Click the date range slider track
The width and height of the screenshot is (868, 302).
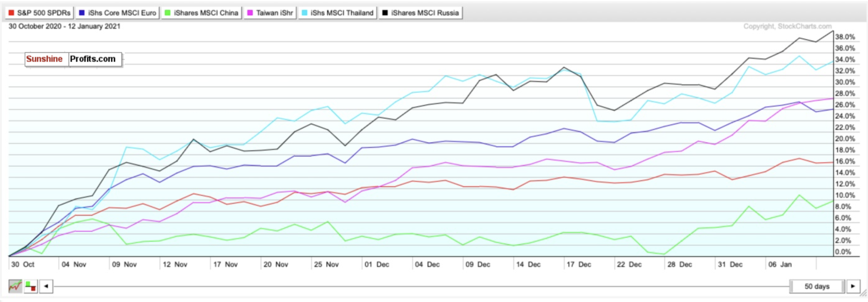421,287
